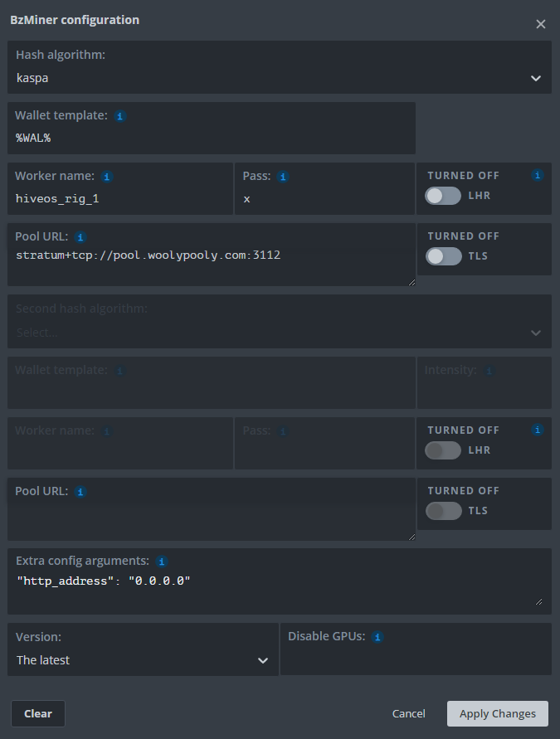Click info icon beside first Pass label
The width and height of the screenshot is (560, 739).
(x=283, y=177)
